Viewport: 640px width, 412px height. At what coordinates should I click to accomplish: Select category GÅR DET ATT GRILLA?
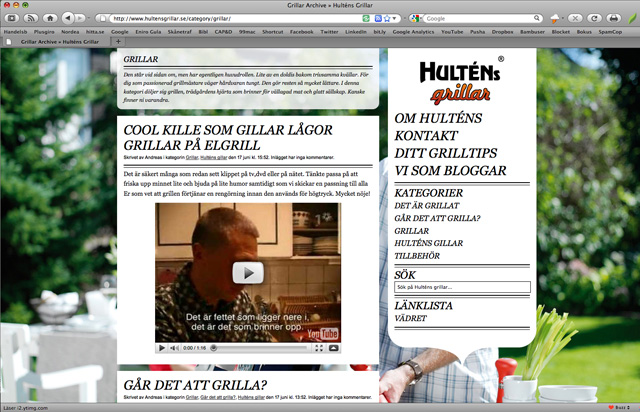coord(437,218)
